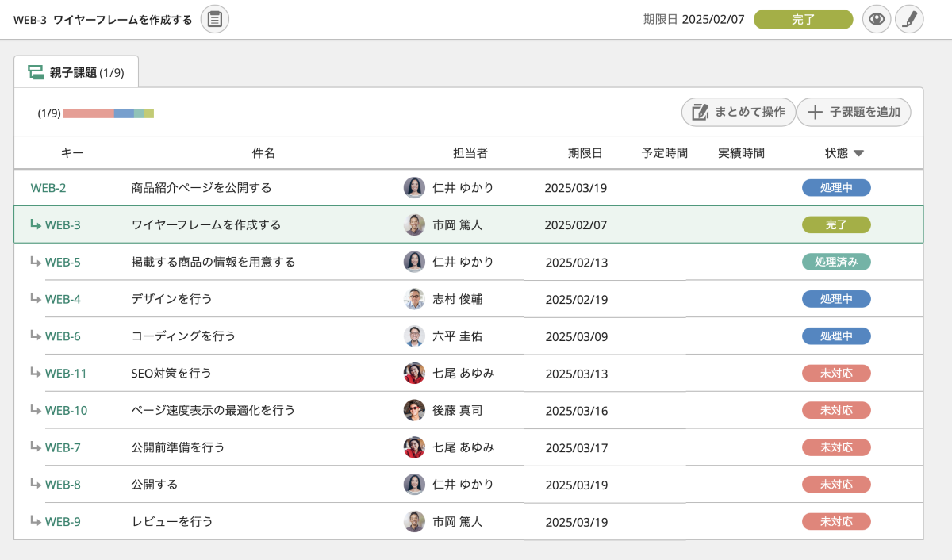Screen dimensions: 952x560
Task: Open the 完了 status dropdown in header
Action: (803, 19)
